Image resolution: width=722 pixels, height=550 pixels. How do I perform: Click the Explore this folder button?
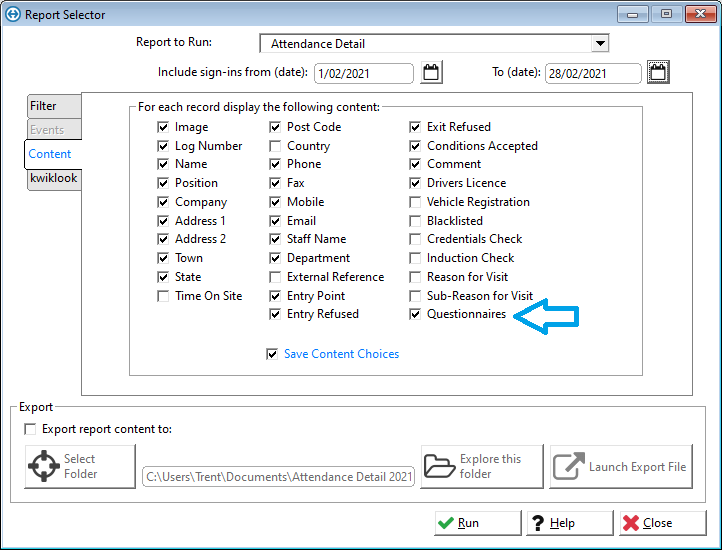coord(482,466)
